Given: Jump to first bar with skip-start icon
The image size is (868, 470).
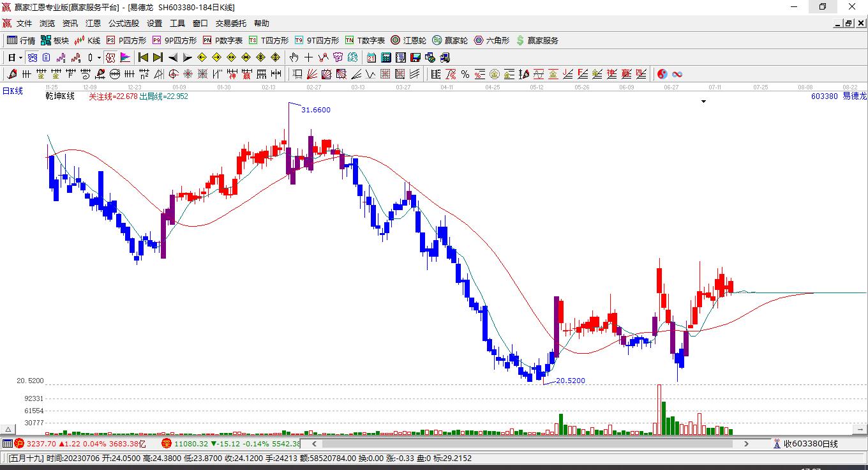Looking at the screenshot, I should click(x=144, y=57).
